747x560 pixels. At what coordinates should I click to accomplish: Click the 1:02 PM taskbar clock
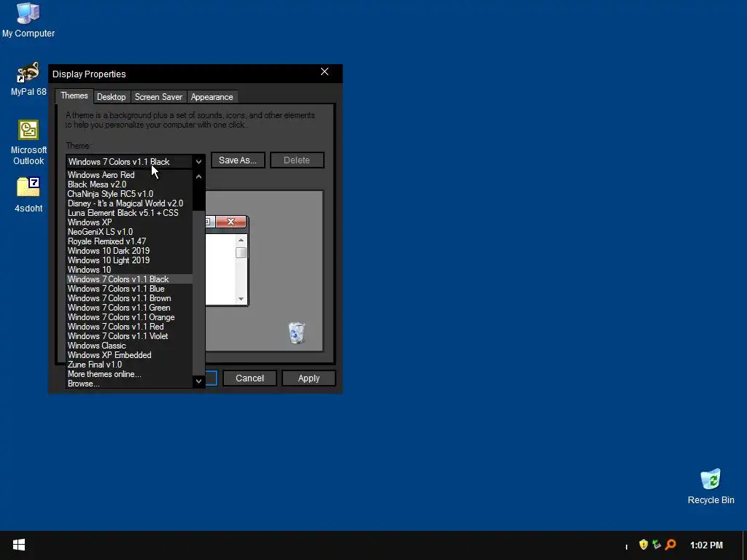706,545
